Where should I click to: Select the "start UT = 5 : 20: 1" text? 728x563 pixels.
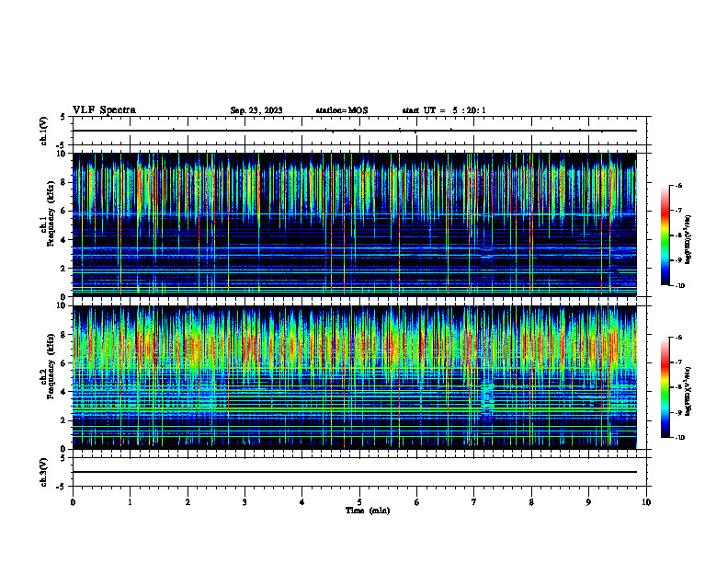click(x=444, y=110)
